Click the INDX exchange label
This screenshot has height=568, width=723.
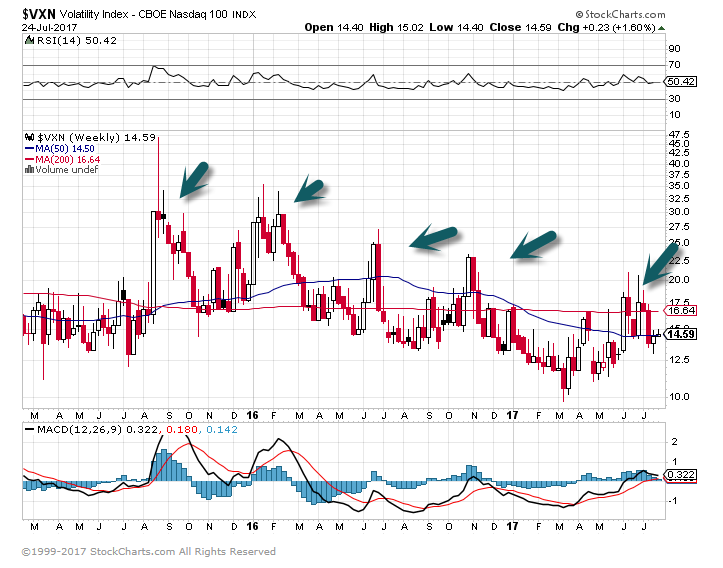[244, 15]
